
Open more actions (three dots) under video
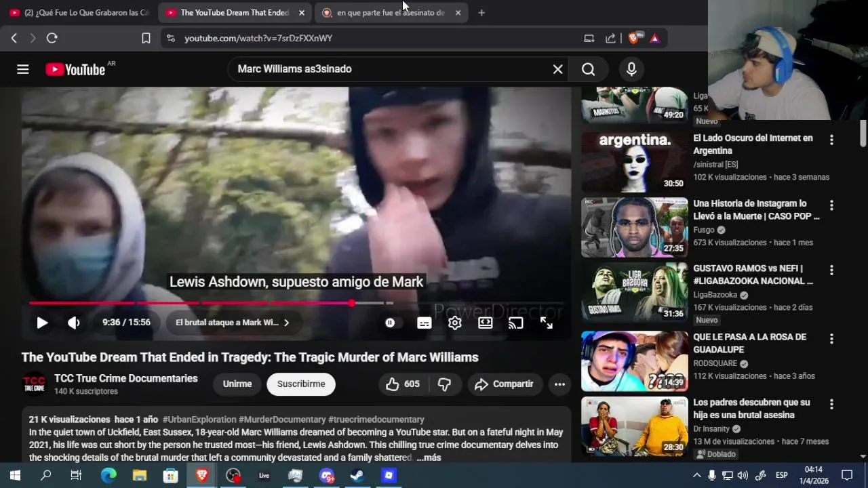pyautogui.click(x=559, y=384)
